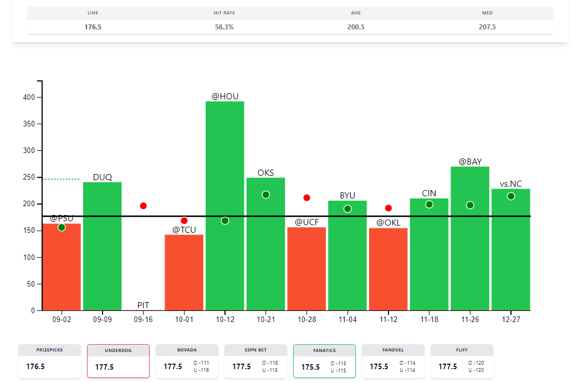588x383 pixels.
Task: Click the red @PSU bar for 09-02
Action: point(62,267)
